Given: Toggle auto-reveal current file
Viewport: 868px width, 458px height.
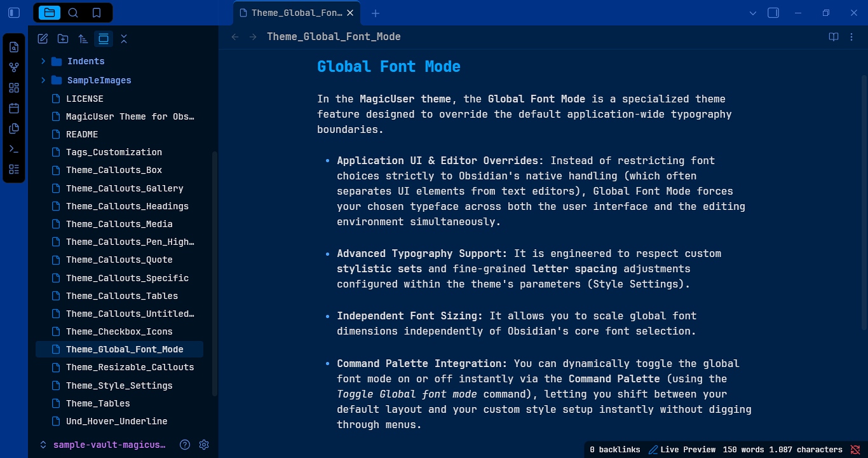Looking at the screenshot, I should (104, 39).
